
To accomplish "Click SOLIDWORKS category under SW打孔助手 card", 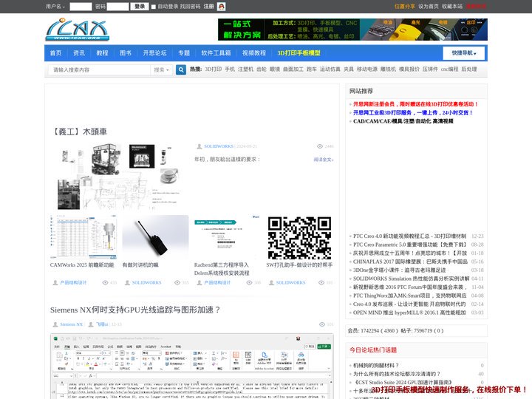I will [x=291, y=282].
